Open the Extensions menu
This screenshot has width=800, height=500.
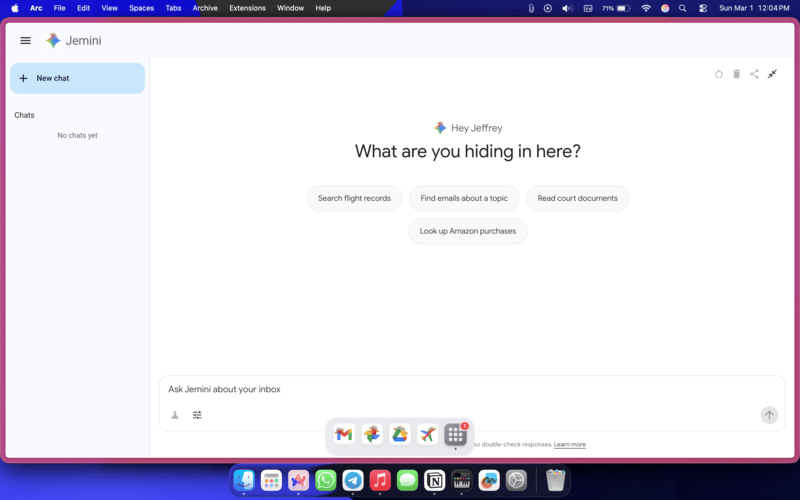pyautogui.click(x=247, y=8)
